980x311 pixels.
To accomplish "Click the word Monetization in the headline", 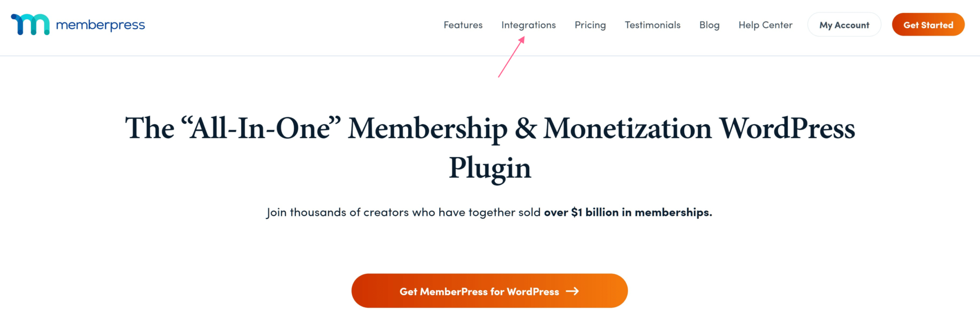I will tap(628, 128).
